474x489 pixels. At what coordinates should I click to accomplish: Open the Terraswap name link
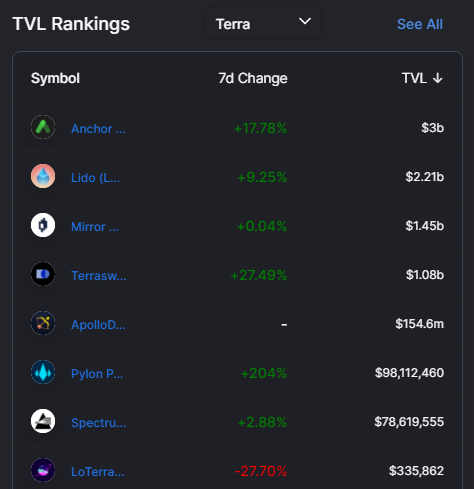tap(99, 276)
